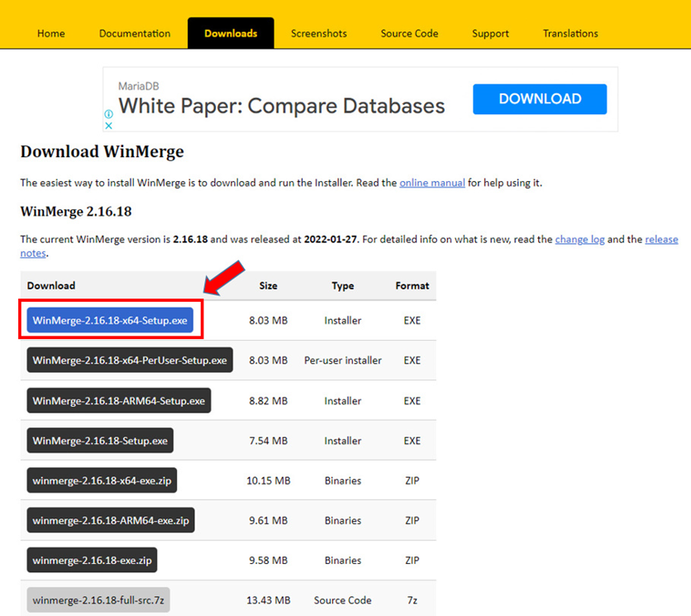Select the 9.61 MB size cell
The image size is (691, 616).
click(269, 520)
